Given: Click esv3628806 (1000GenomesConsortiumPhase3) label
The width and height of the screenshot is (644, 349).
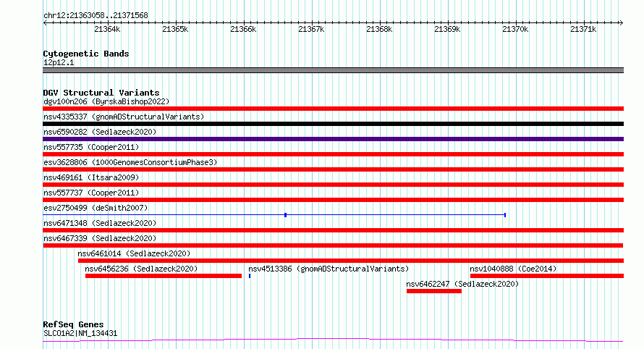Looking at the screenshot, I should click(130, 162).
